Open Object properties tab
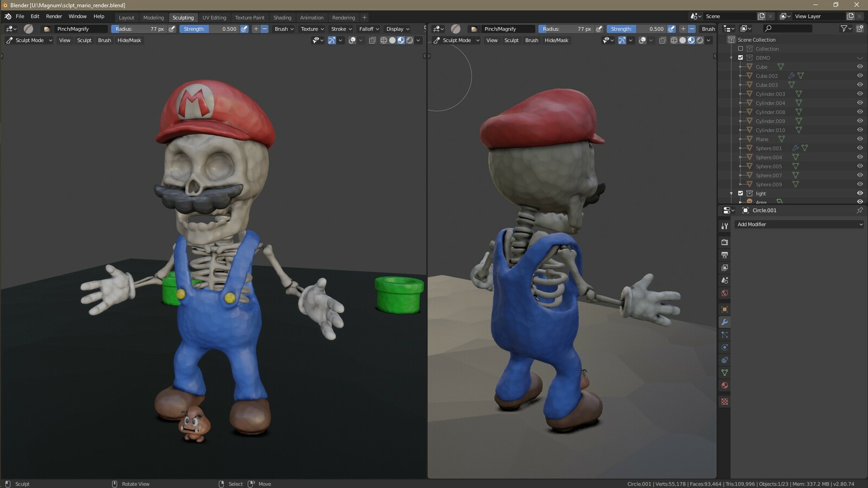 pyautogui.click(x=724, y=309)
